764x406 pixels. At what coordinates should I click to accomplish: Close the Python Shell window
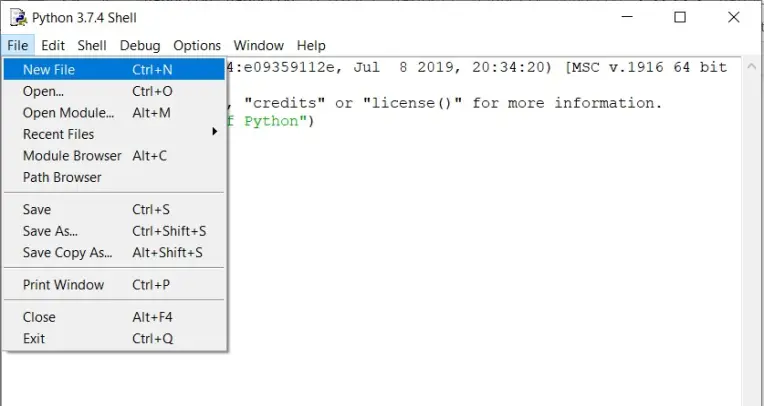[734, 18]
